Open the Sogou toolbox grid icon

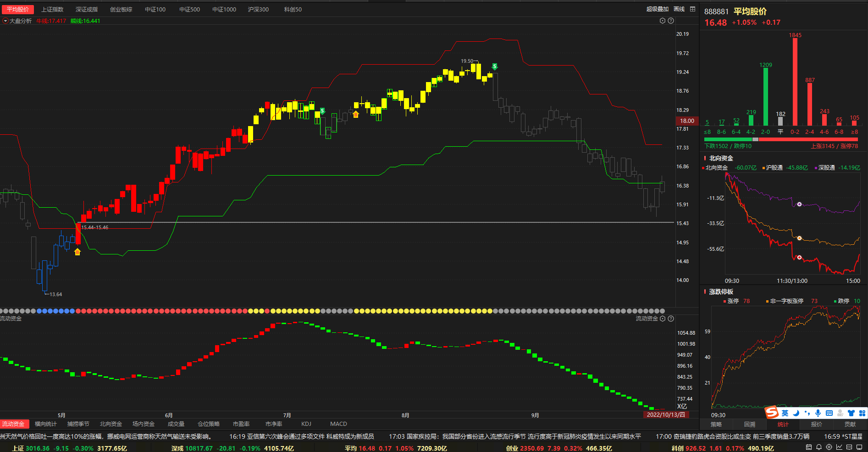[862, 413]
